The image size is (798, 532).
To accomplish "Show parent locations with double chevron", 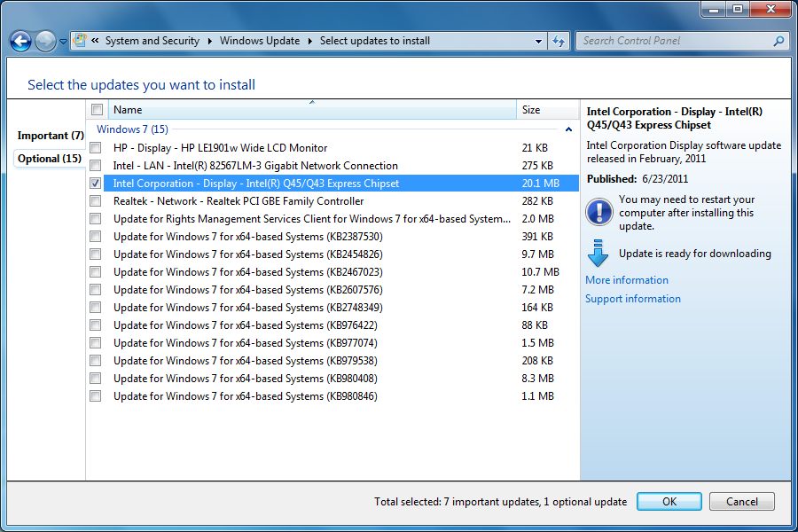I will [95, 41].
